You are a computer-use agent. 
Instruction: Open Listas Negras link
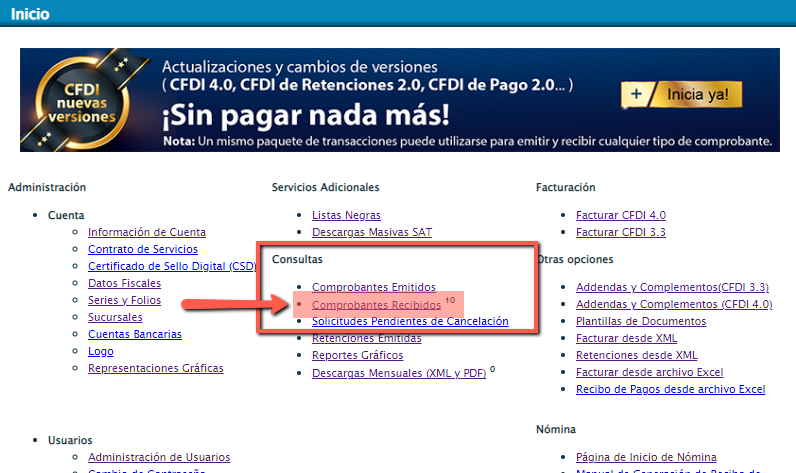[x=346, y=215]
